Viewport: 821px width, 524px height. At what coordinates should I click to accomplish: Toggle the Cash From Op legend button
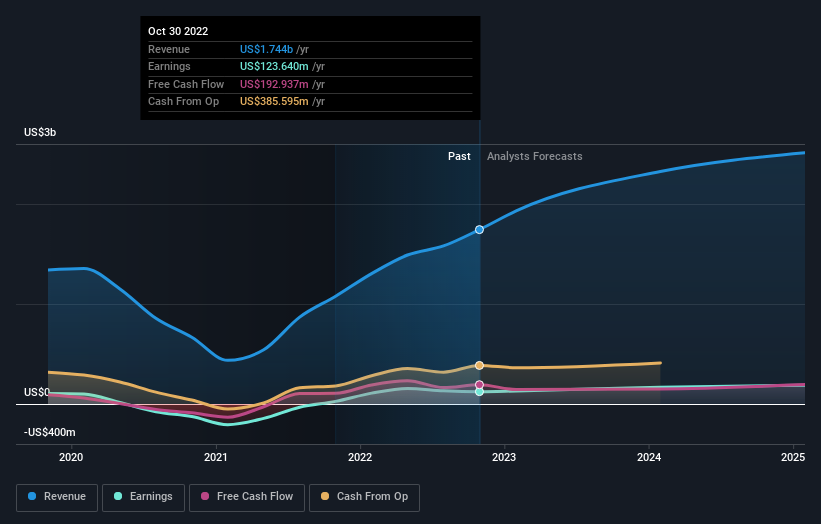pyautogui.click(x=364, y=497)
